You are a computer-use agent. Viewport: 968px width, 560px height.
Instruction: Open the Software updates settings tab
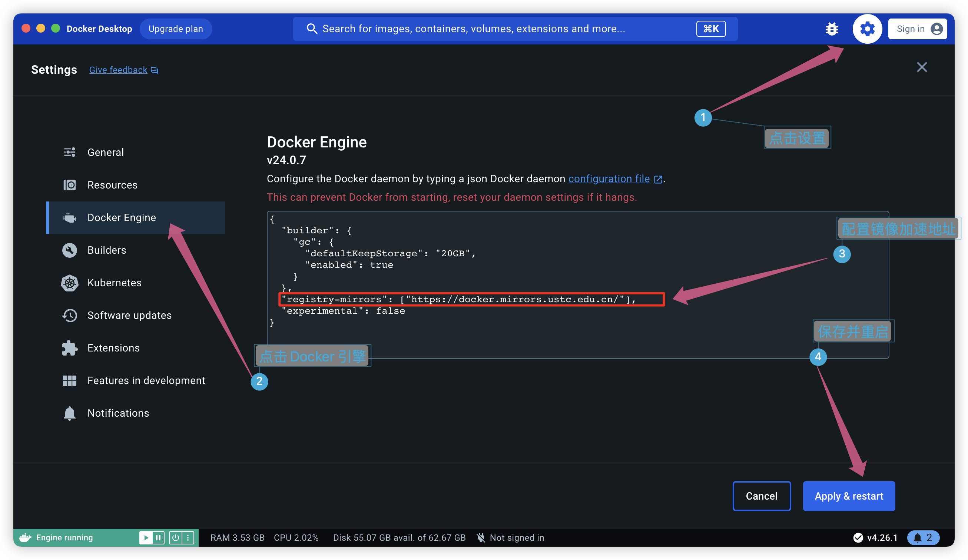point(136,316)
